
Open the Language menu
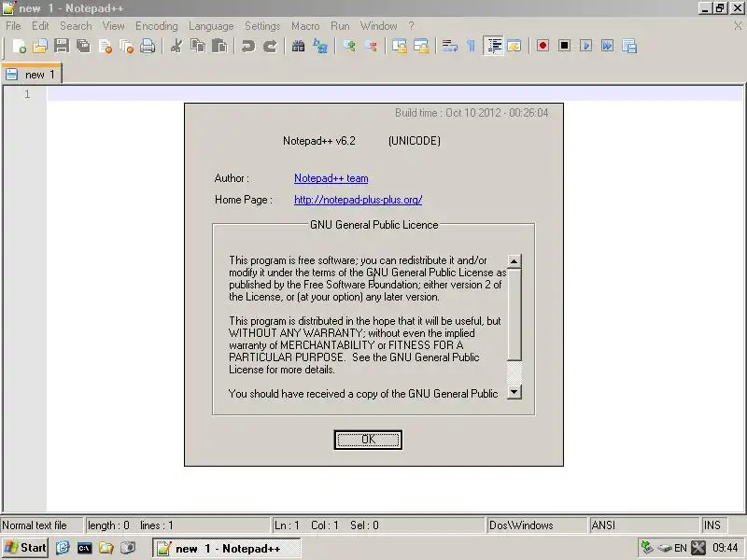pyautogui.click(x=211, y=26)
